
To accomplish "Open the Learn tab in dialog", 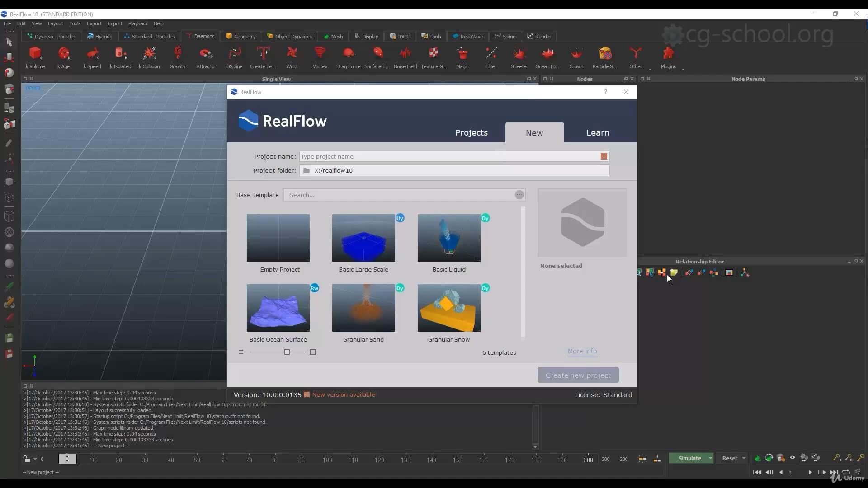I will (598, 132).
